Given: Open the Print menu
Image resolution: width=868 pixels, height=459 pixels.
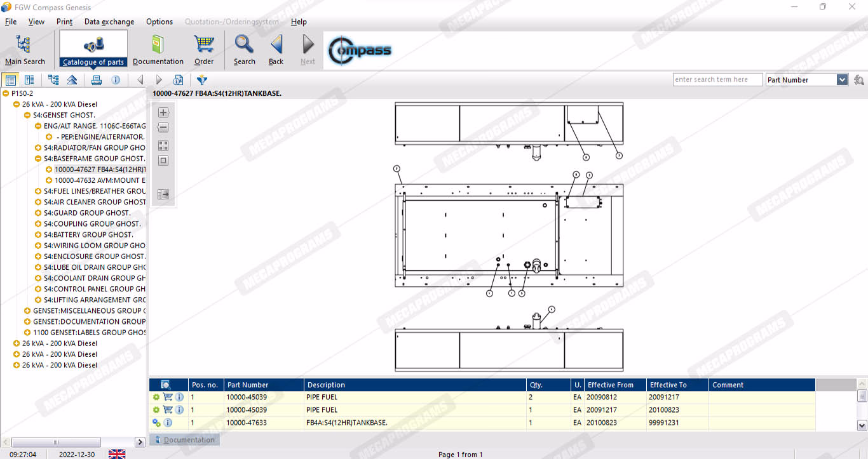Looking at the screenshot, I should click(64, 22).
